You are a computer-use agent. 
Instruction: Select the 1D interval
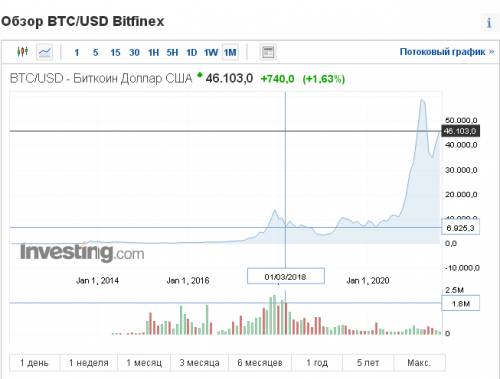point(191,52)
